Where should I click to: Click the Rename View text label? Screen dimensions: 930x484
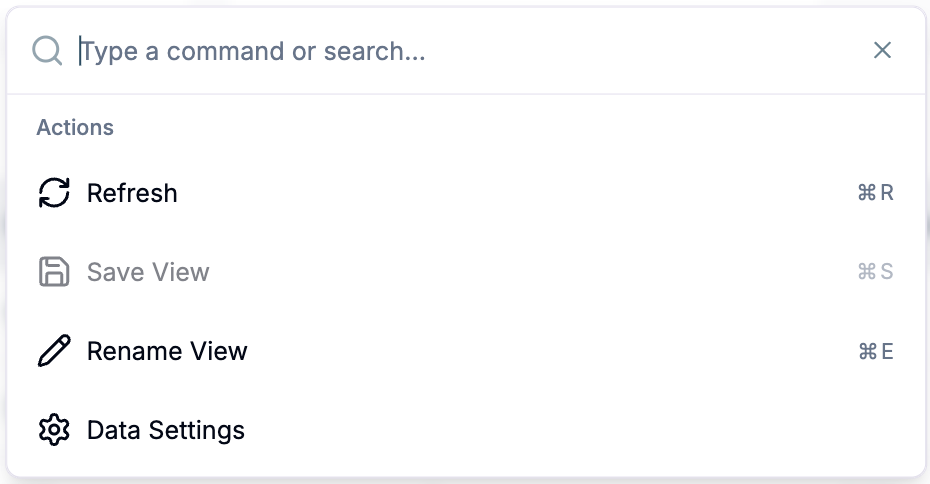167,351
